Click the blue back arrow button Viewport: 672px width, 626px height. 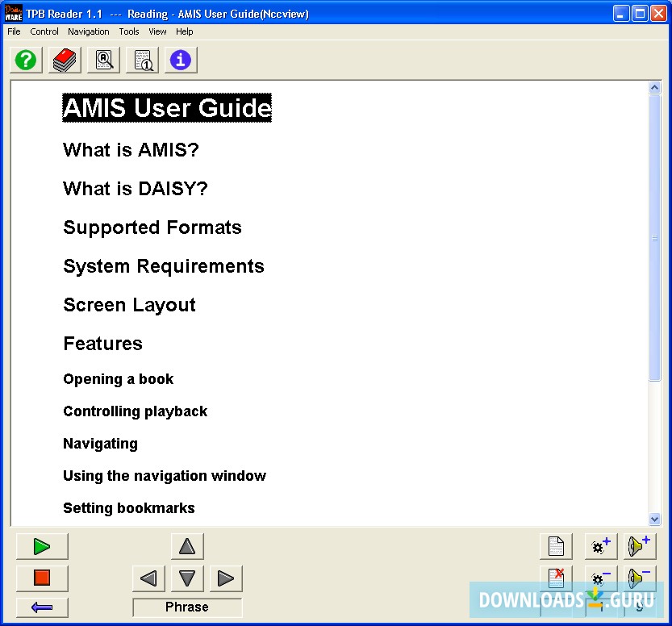(42, 607)
